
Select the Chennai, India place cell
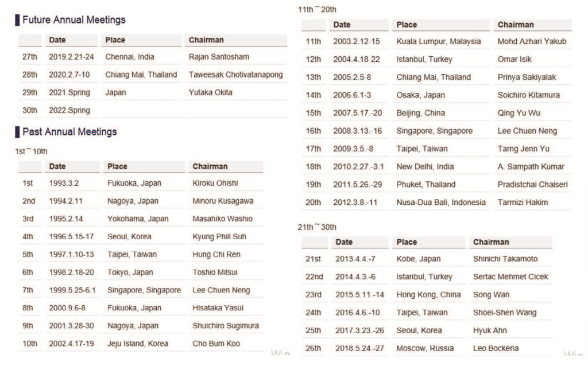pos(129,57)
